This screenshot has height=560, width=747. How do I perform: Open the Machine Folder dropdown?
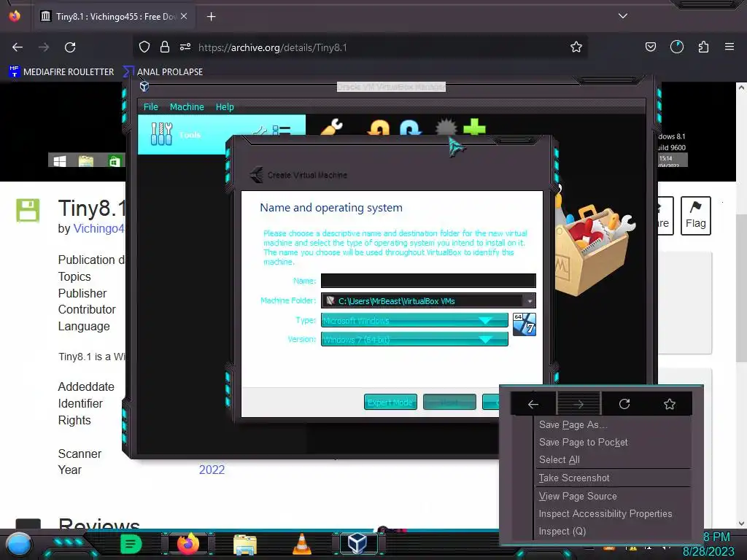click(x=530, y=301)
